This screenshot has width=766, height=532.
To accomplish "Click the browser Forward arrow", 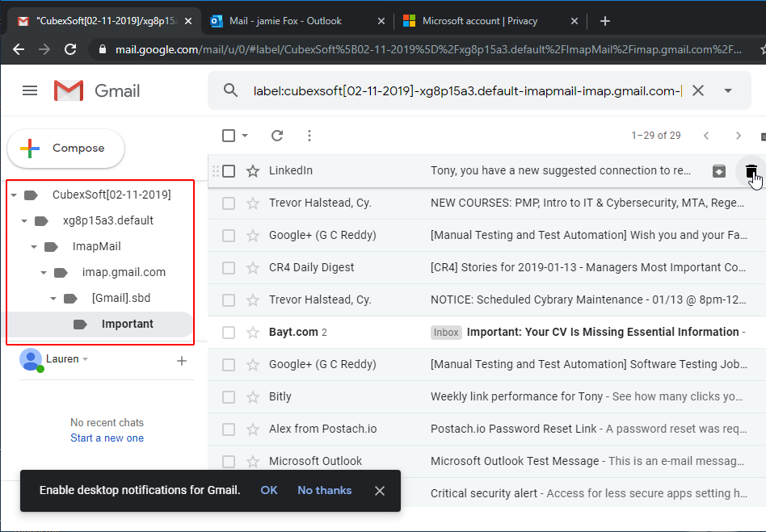I will tap(44, 49).
